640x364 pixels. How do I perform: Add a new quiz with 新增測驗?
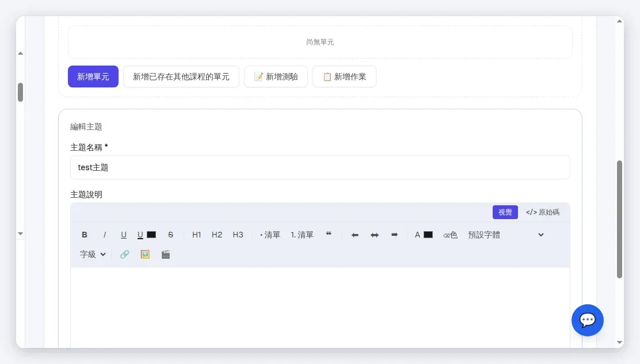point(276,76)
